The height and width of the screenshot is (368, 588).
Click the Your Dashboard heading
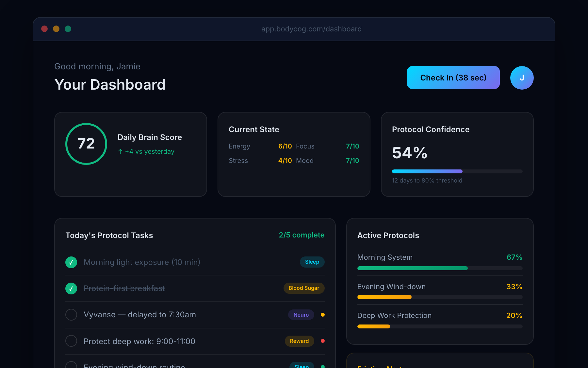[110, 85]
